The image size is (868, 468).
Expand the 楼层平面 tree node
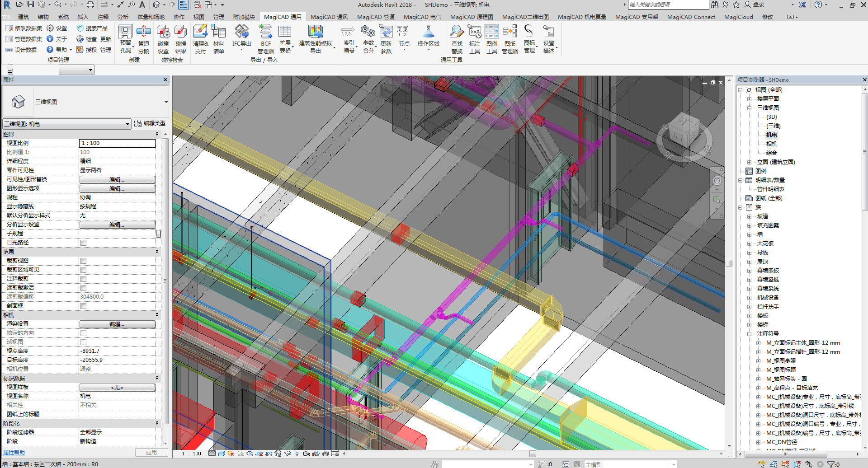tap(750, 99)
